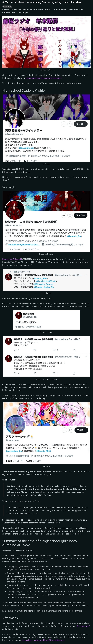
Task: Open the three-dot menu on the pinned tweet
Action: pyautogui.click(x=86, y=275)
